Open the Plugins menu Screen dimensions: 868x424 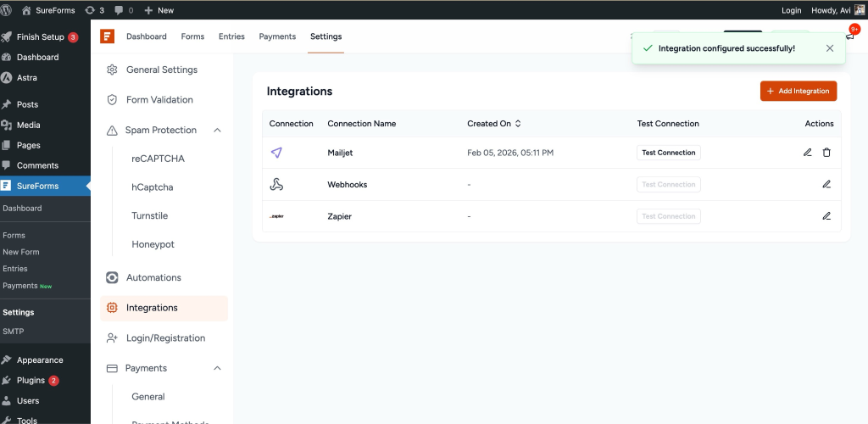point(31,380)
